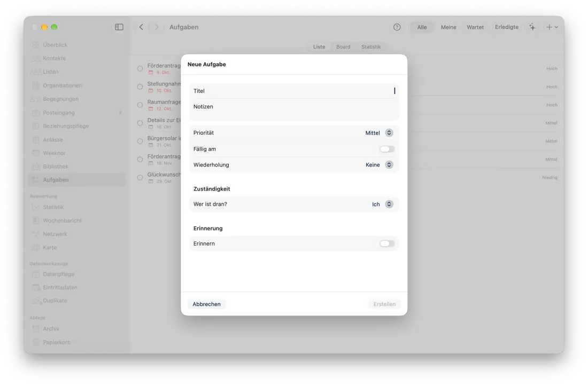Screen dimensions: 588x385
Task: Show Wartet tasks filter
Action: point(475,27)
